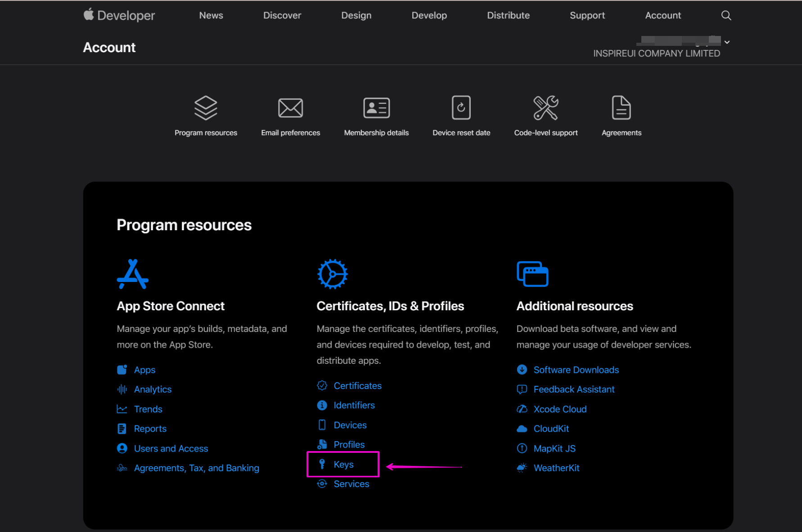This screenshot has height=532, width=802.
Task: Click the Additional resources window icon
Action: (532, 274)
